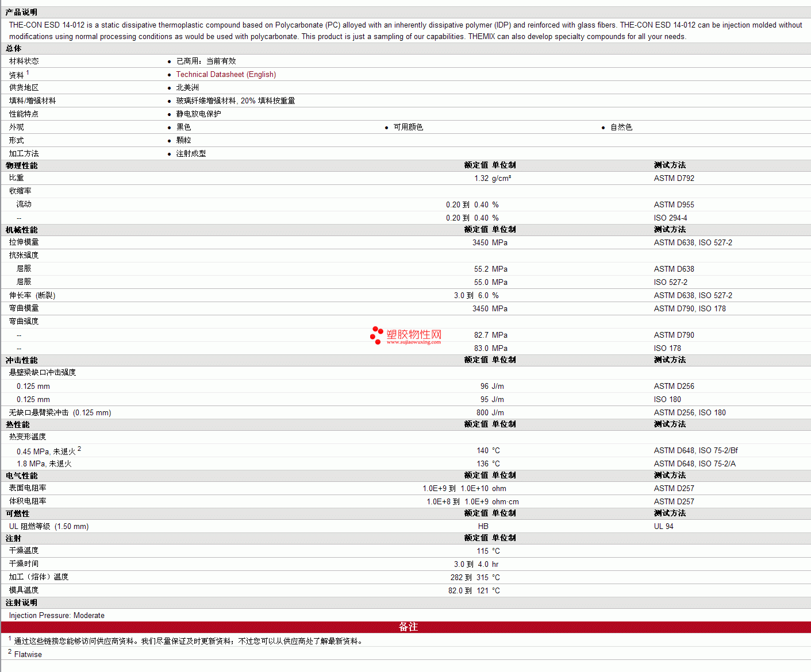Image resolution: width=811 pixels, height=672 pixels.
Task: Open the Technical Datasheet (English) link
Action: (x=226, y=75)
